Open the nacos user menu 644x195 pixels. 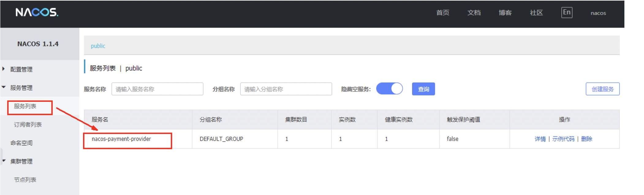598,13
